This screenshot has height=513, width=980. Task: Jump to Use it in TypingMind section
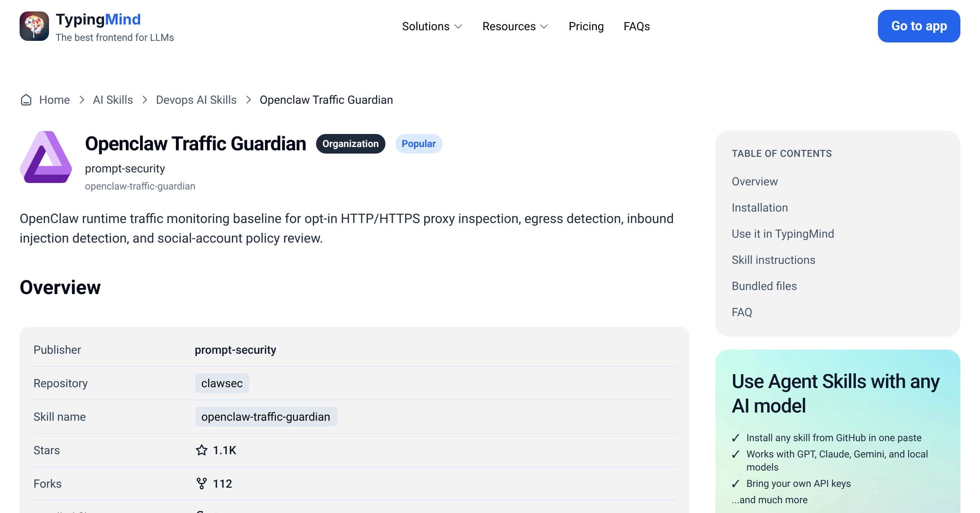[x=783, y=234]
